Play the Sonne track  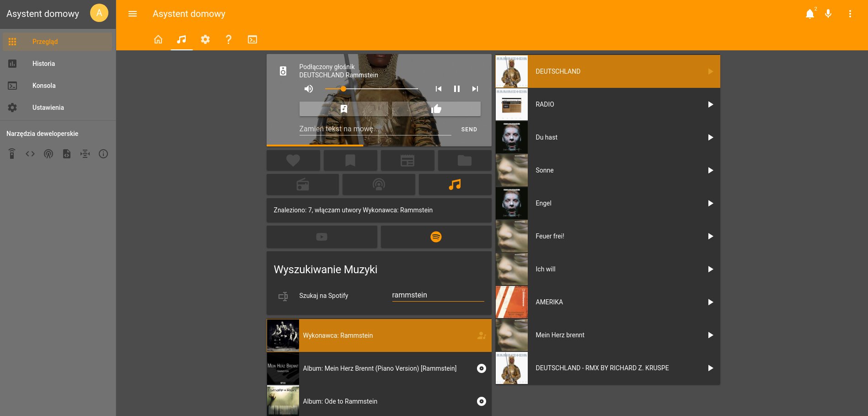(711, 170)
